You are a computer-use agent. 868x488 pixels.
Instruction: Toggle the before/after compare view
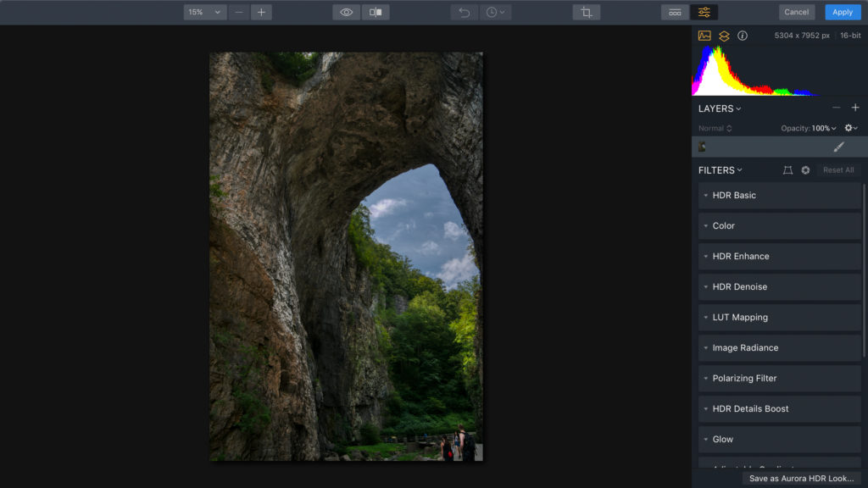coord(376,12)
